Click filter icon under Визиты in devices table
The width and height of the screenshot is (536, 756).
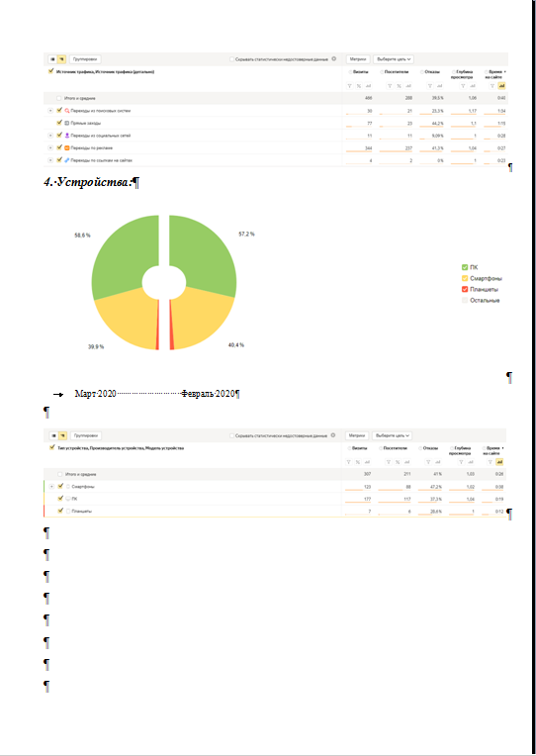click(349, 462)
